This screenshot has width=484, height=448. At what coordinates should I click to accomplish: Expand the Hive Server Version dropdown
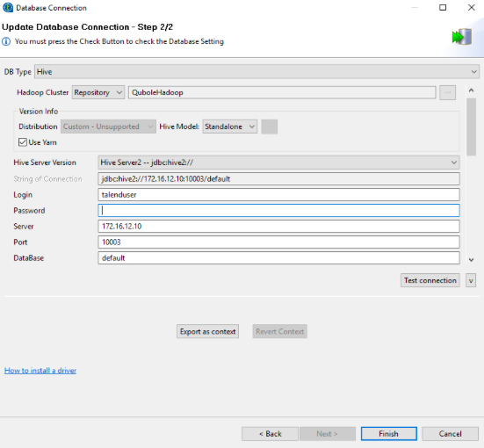coord(278,163)
